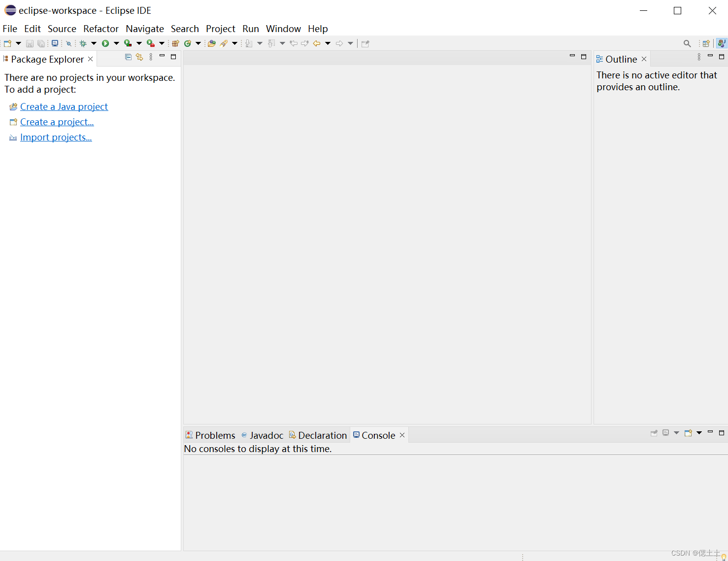Image resolution: width=728 pixels, height=561 pixels.
Task: Click the yellow Back navigation arrow
Action: pyautogui.click(x=317, y=43)
